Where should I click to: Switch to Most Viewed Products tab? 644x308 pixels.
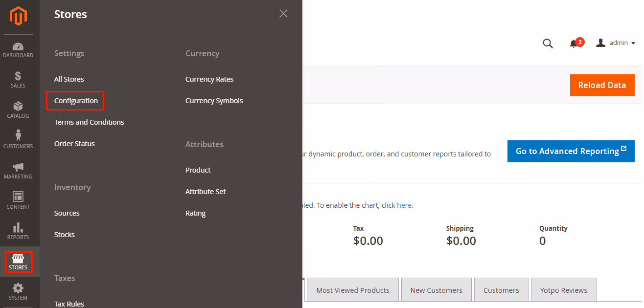point(353,290)
